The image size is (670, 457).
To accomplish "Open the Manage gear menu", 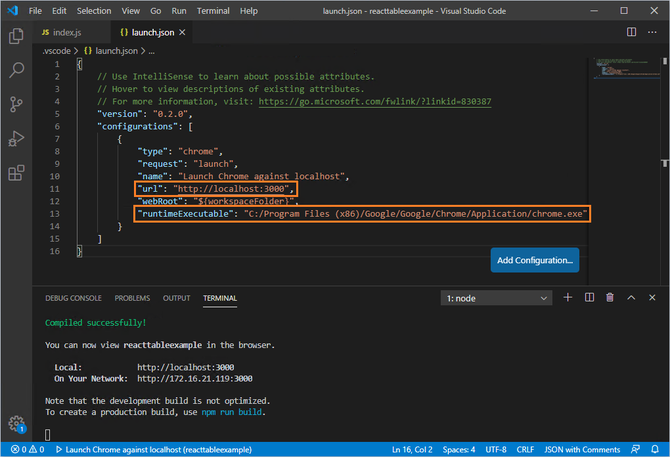I will (x=17, y=424).
